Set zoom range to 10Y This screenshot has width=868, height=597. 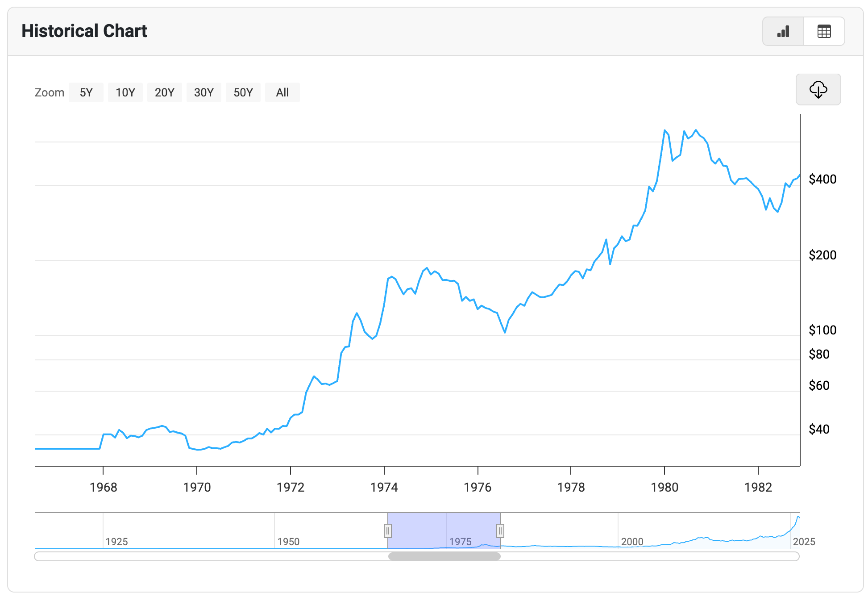point(125,92)
